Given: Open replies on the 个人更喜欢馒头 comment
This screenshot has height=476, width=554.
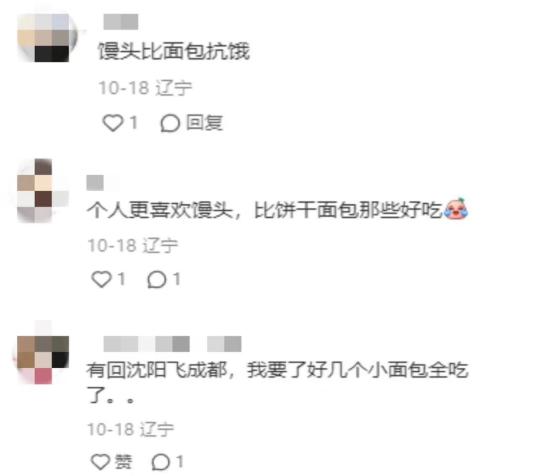Looking at the screenshot, I should 157,280.
